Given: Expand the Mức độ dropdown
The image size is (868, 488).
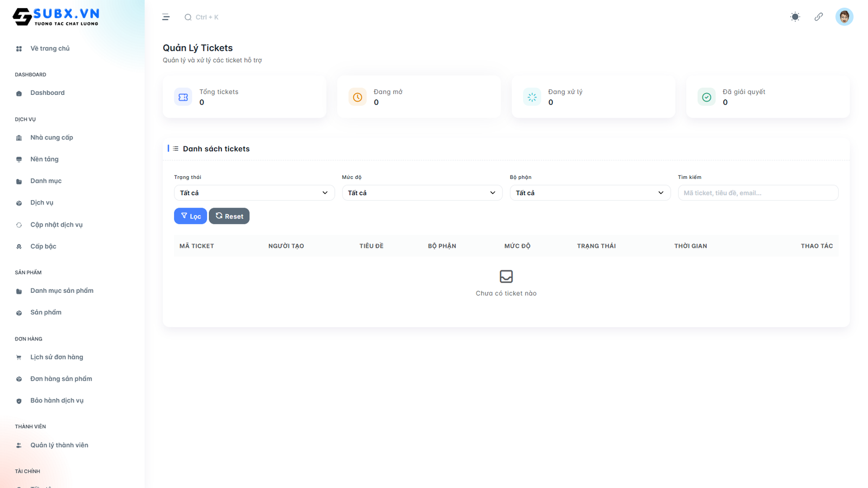Looking at the screenshot, I should (422, 193).
